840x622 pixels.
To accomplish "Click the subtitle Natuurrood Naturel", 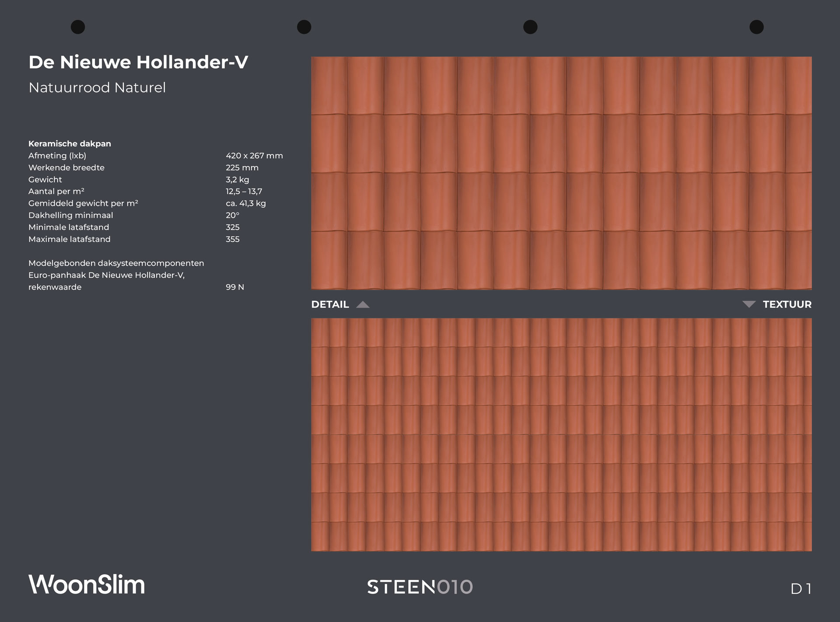I will 97,87.
